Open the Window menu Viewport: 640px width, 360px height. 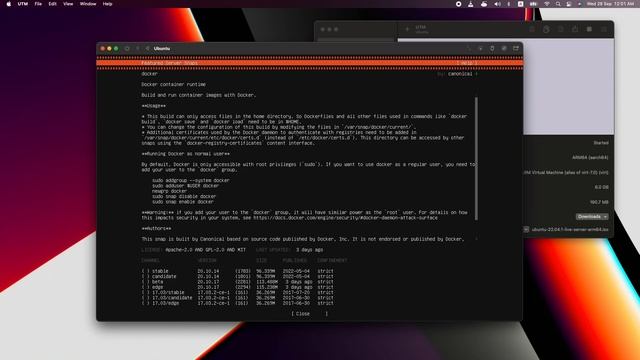(x=88, y=4)
